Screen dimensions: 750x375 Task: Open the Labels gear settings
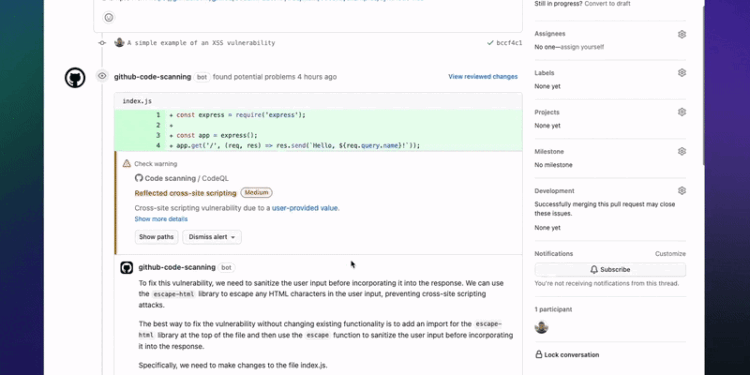click(682, 73)
